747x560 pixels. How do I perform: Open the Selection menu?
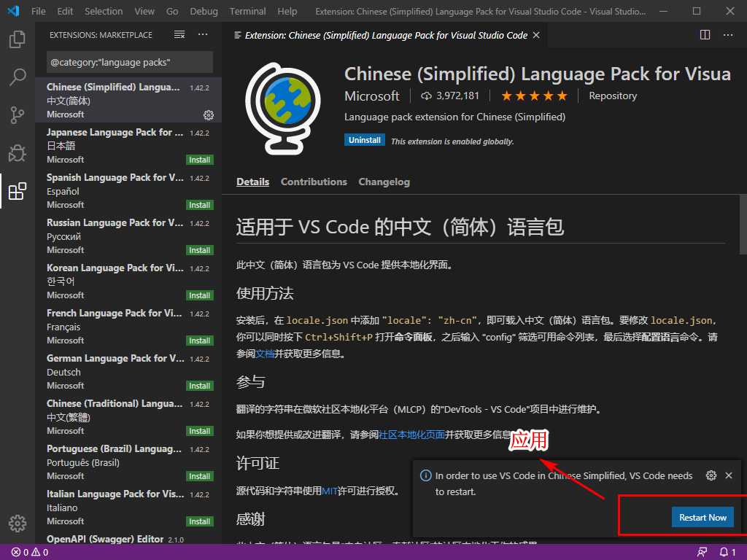104,11
